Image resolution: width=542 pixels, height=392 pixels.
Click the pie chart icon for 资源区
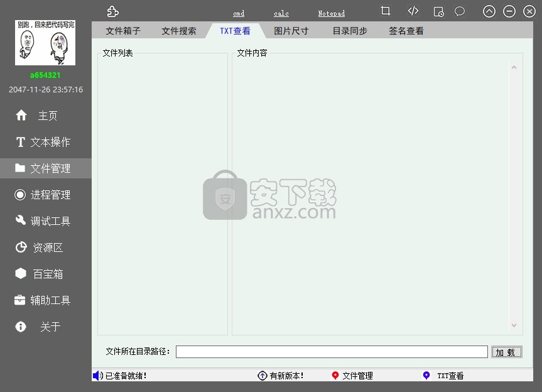tap(21, 247)
